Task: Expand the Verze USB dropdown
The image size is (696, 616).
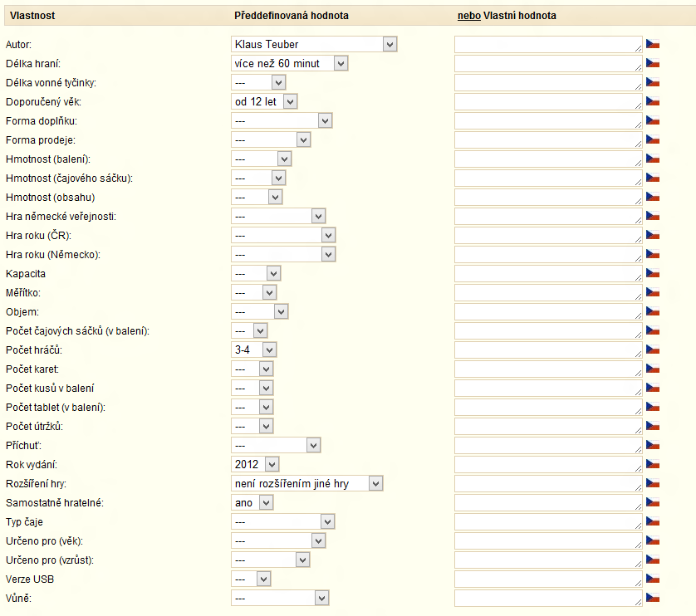Action: click(251, 579)
